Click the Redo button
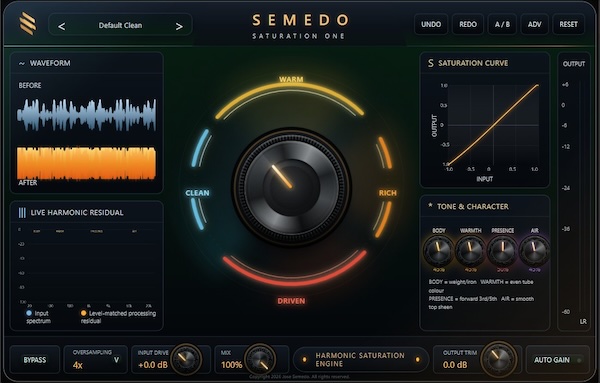Screen dimensions: 600x383 [x=468, y=24]
